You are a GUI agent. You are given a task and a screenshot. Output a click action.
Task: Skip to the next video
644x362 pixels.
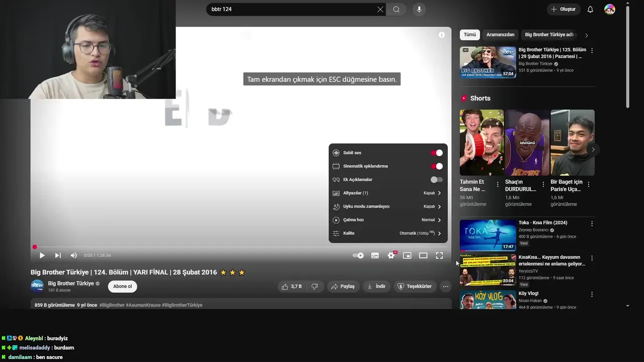pyautogui.click(x=58, y=255)
